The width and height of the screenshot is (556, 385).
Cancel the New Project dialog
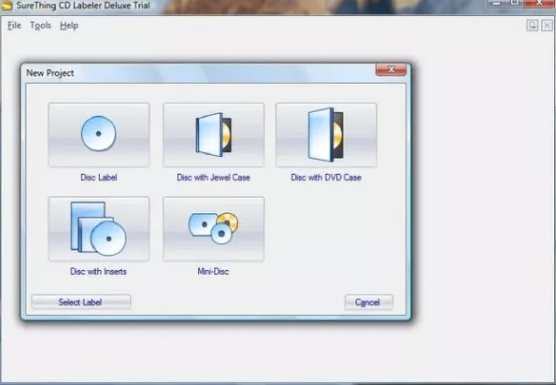click(369, 302)
